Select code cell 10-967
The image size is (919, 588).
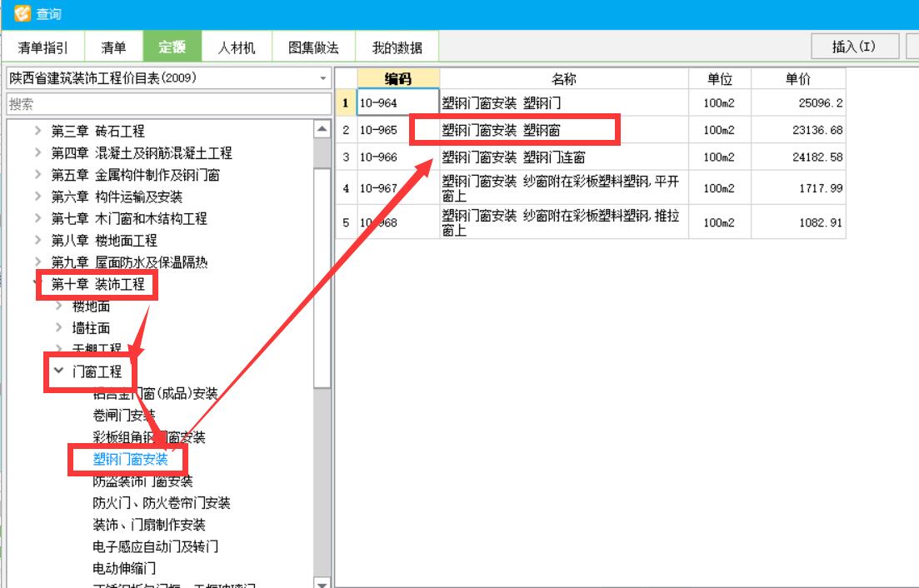[398, 188]
